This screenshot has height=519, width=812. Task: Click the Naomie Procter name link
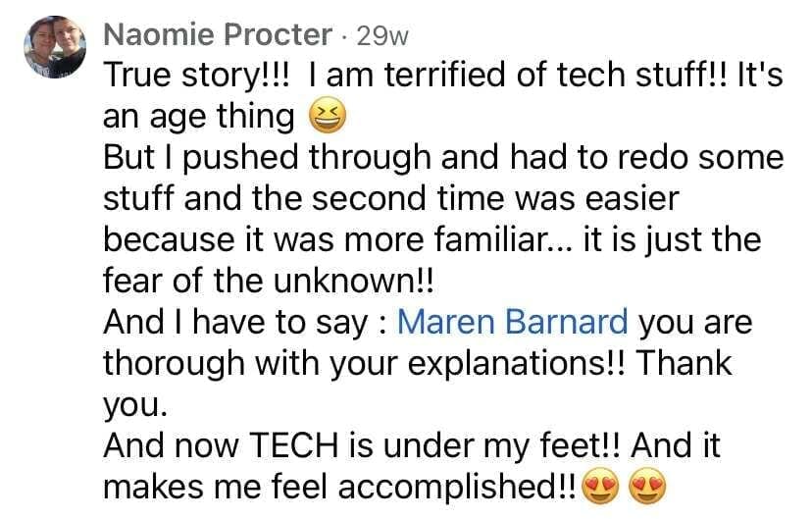[x=218, y=35]
